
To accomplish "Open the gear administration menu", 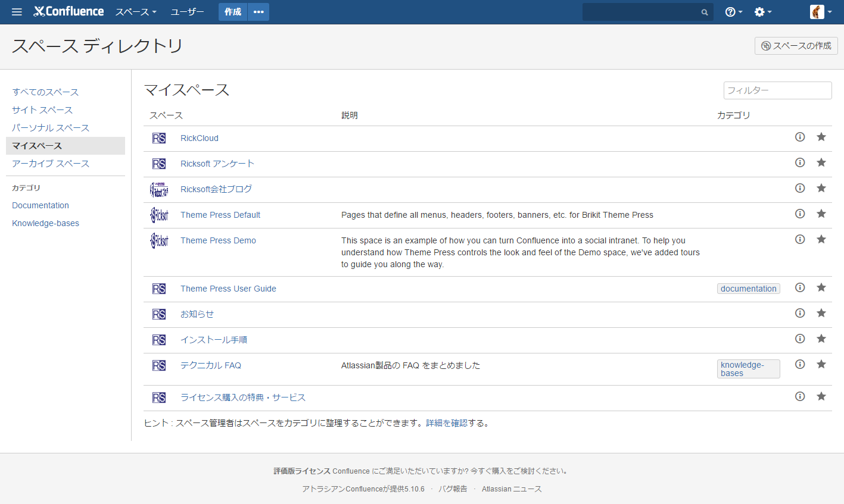I will click(x=763, y=12).
